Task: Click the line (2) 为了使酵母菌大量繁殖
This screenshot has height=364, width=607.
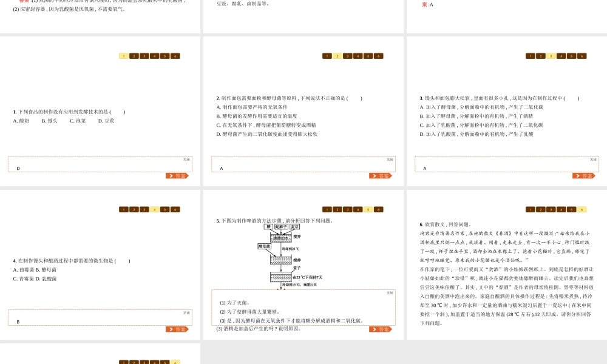Action: pyautogui.click(x=249, y=312)
